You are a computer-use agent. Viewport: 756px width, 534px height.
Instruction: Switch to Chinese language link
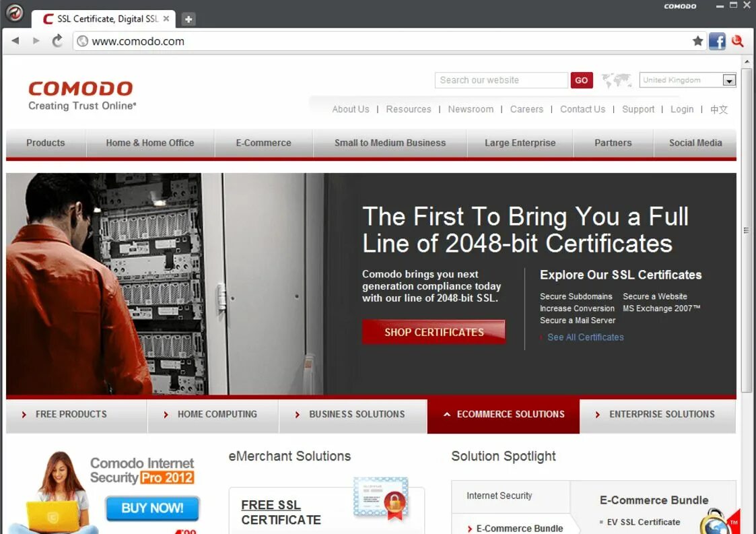(x=718, y=109)
